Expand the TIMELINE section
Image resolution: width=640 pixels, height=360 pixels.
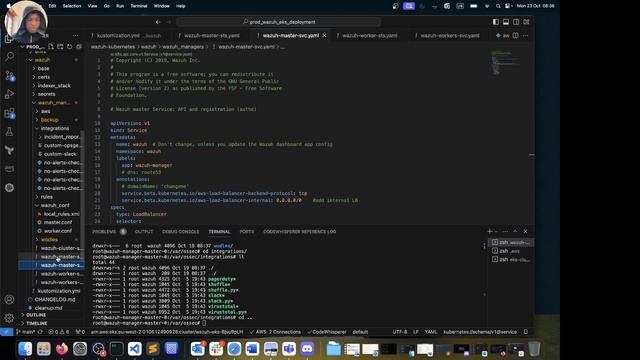click(37, 323)
